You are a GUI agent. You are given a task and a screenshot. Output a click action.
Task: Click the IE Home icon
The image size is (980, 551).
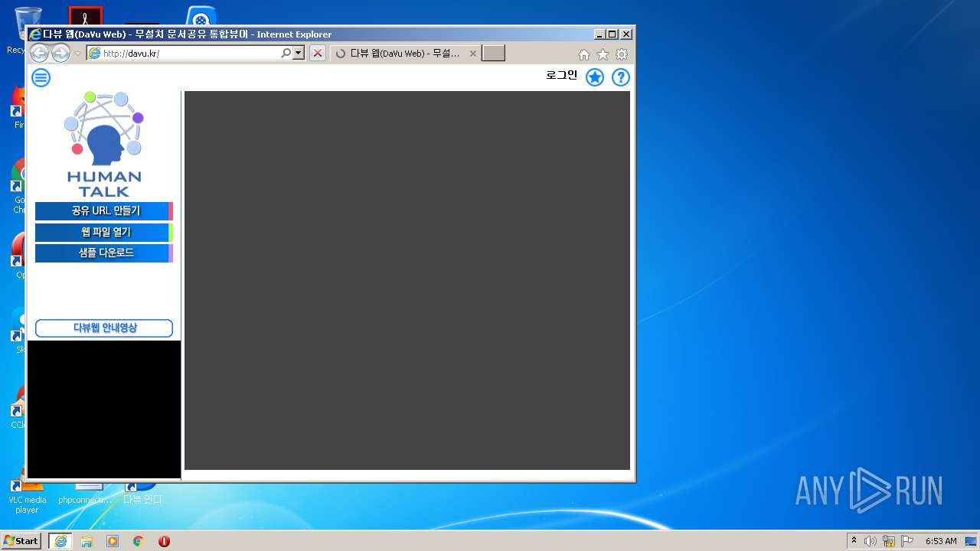point(584,54)
